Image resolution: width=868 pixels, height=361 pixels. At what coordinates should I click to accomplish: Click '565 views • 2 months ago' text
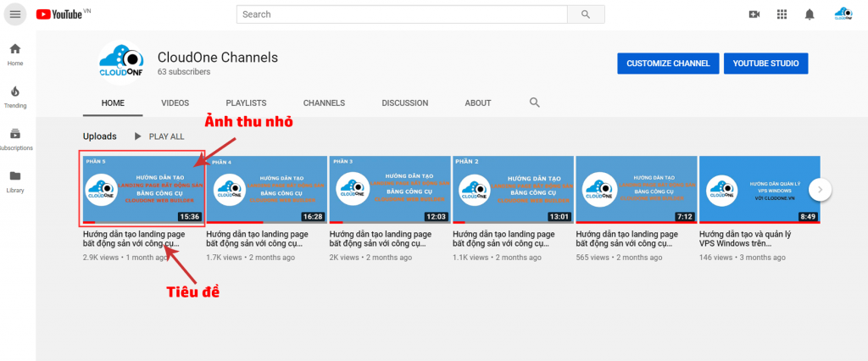(x=619, y=258)
